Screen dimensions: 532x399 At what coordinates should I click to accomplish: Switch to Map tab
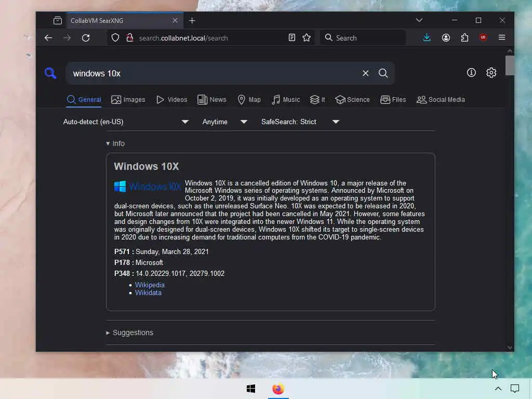[249, 100]
